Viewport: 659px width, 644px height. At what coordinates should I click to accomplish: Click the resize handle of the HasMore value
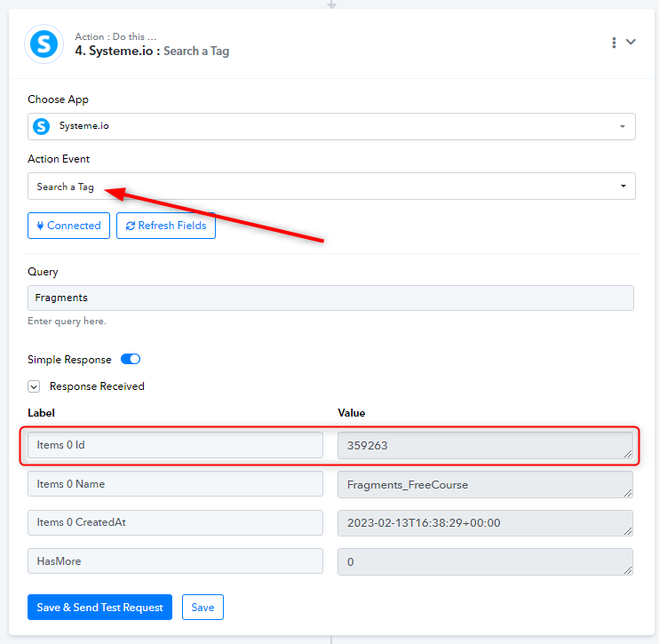coord(628,570)
